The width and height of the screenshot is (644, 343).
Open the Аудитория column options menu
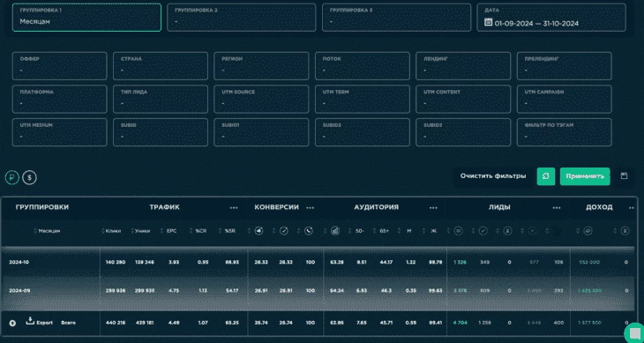(433, 208)
